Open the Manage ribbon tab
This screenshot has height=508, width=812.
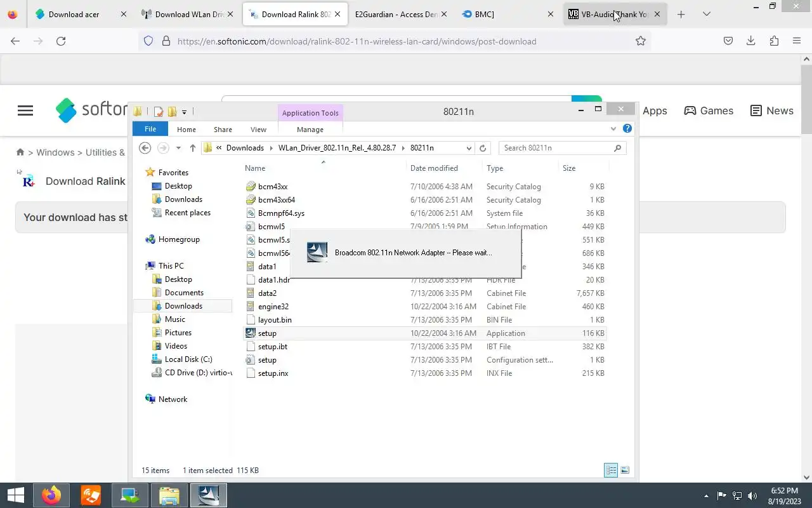(x=310, y=129)
